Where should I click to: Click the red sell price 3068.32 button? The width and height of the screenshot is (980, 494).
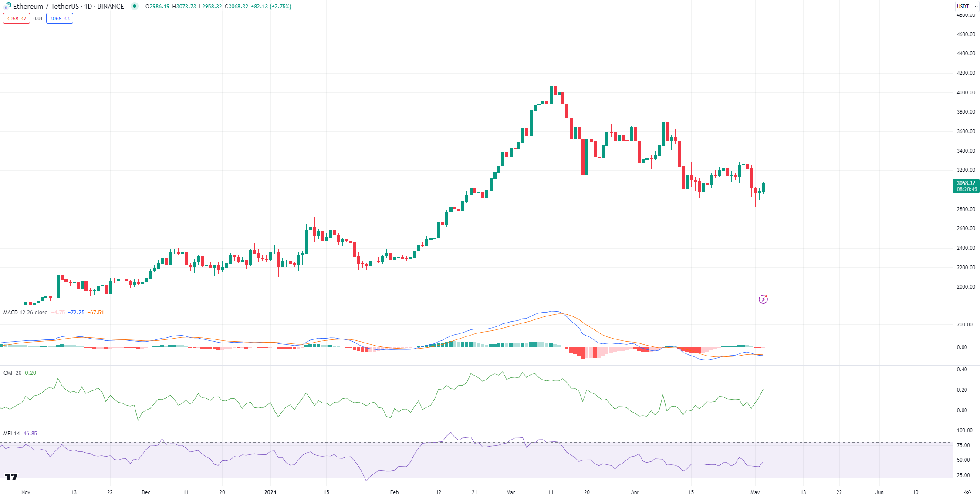coord(17,18)
